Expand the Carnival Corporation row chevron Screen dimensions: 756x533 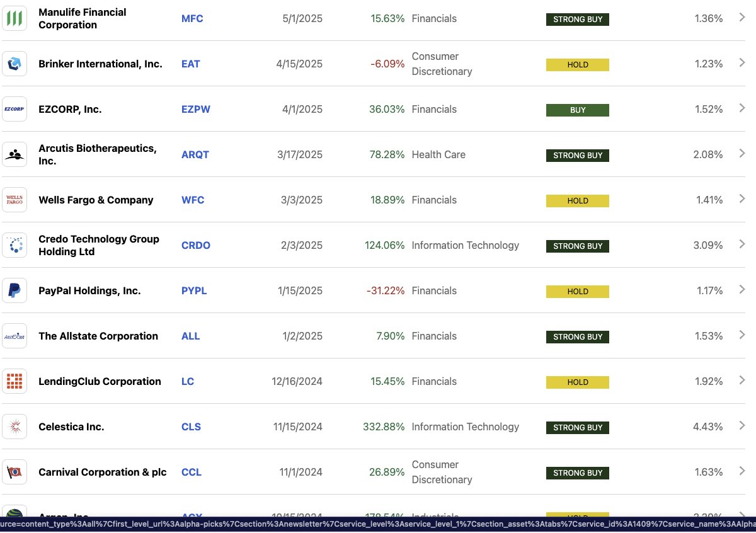(x=742, y=471)
